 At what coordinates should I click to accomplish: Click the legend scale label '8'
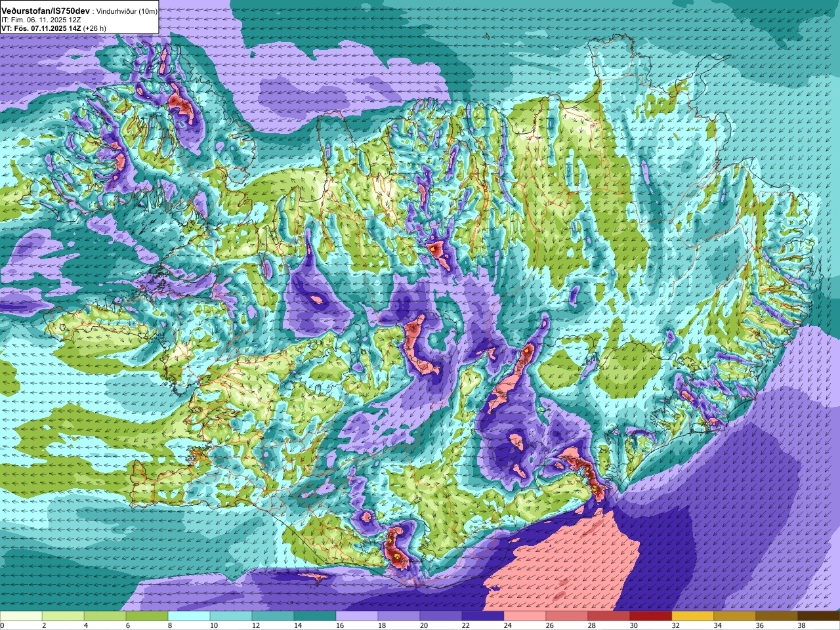(169, 625)
